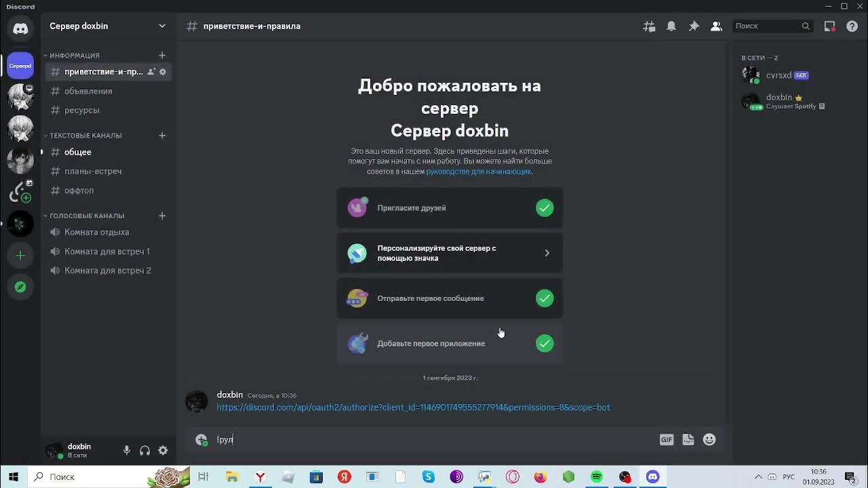This screenshot has height=488, width=868.
Task: Open the GIF picker
Action: [667, 440]
